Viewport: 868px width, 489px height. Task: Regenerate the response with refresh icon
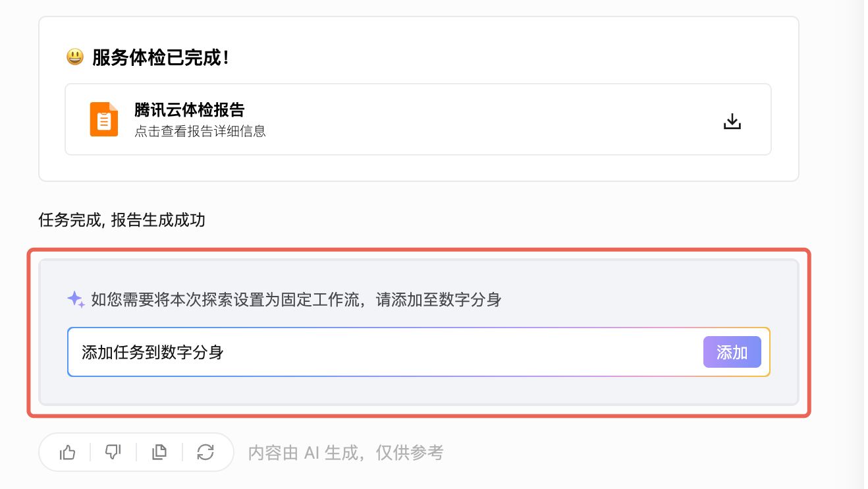205,452
